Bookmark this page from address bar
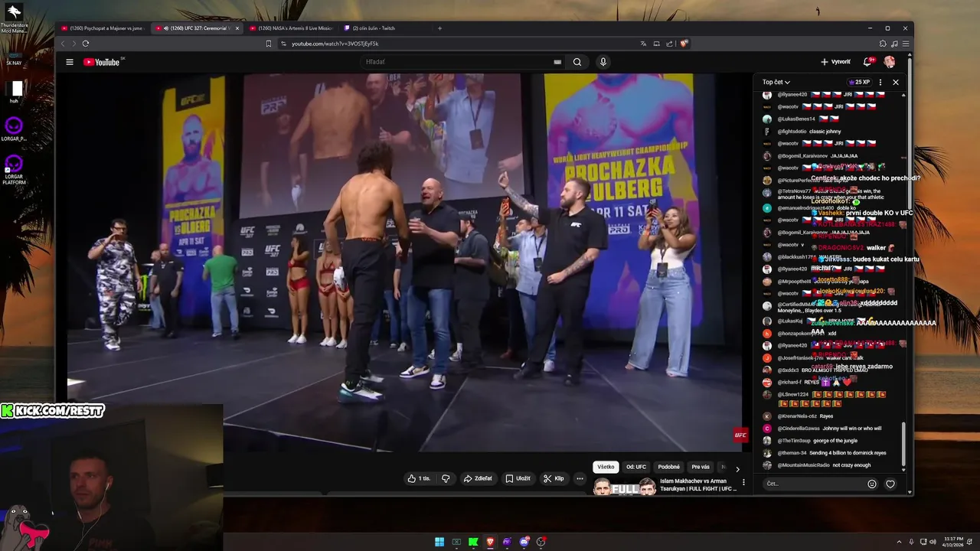Screen dimensions: 980x551 point(269,44)
